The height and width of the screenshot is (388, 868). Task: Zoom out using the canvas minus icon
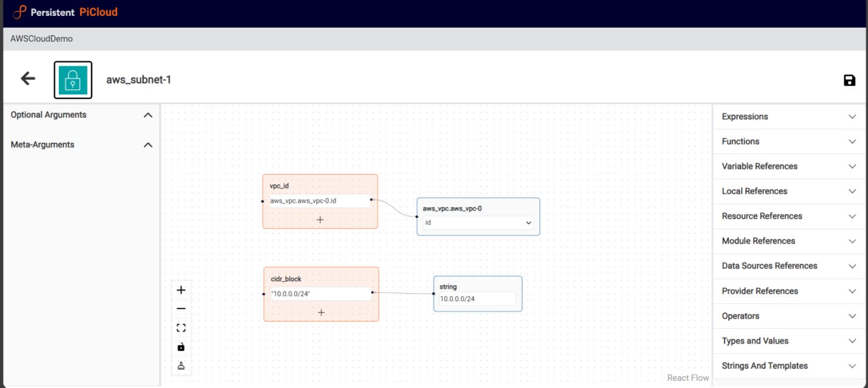click(x=181, y=308)
